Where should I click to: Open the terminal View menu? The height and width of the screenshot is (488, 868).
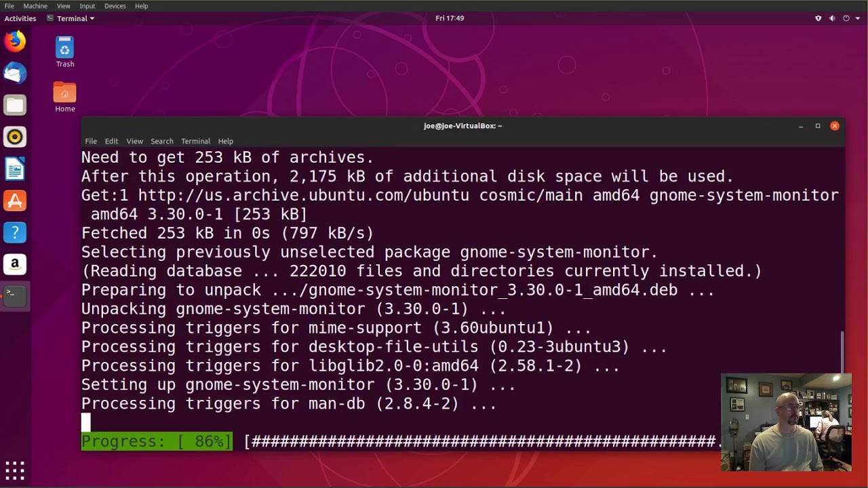click(x=134, y=141)
